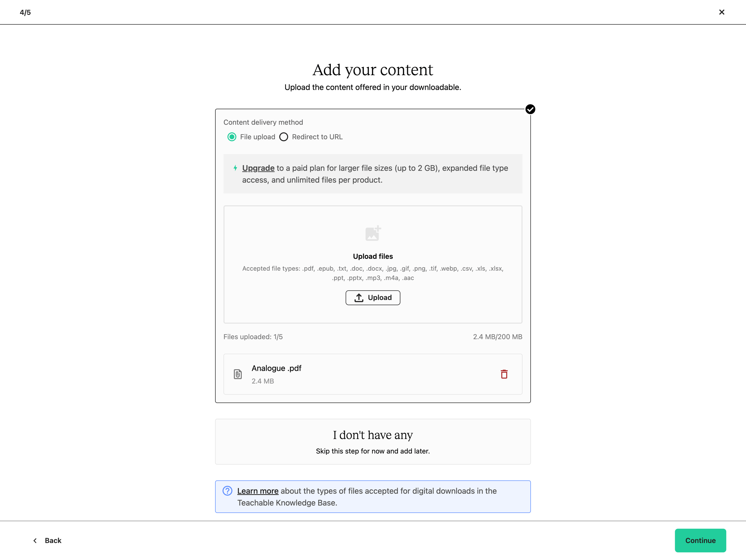Viewport: 746px width, 560px height.
Task: Go Back to the previous step
Action: (47, 540)
